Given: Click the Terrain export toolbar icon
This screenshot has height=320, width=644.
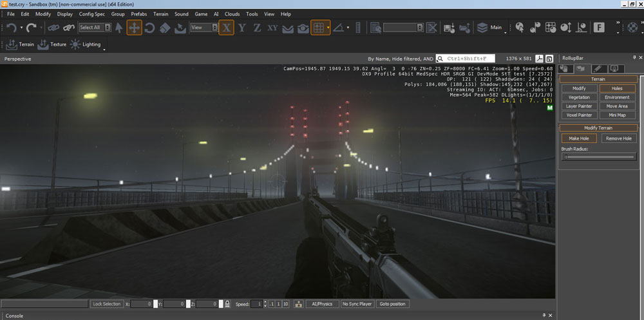Looking at the screenshot, I should pos(20,44).
